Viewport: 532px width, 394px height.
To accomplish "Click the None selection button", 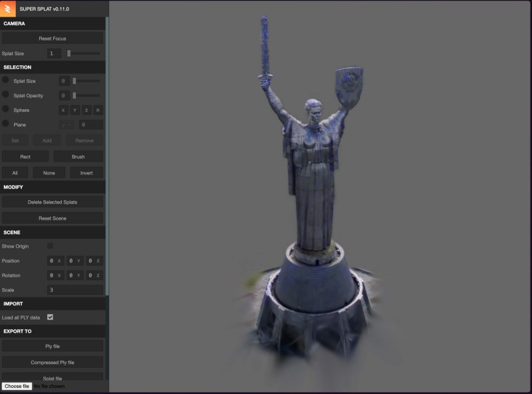I will click(49, 173).
